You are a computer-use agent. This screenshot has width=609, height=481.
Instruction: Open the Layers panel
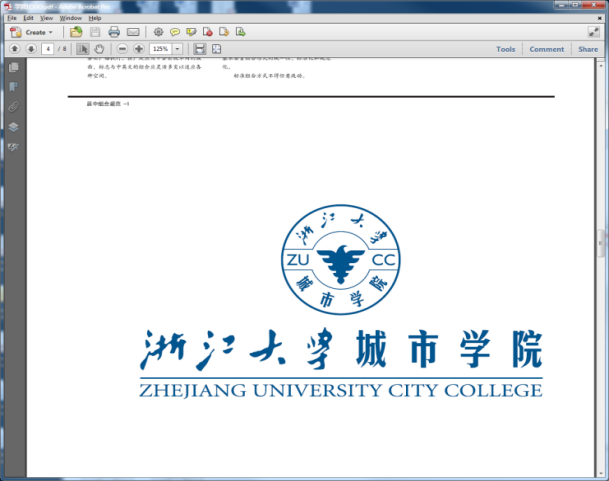coord(14,127)
